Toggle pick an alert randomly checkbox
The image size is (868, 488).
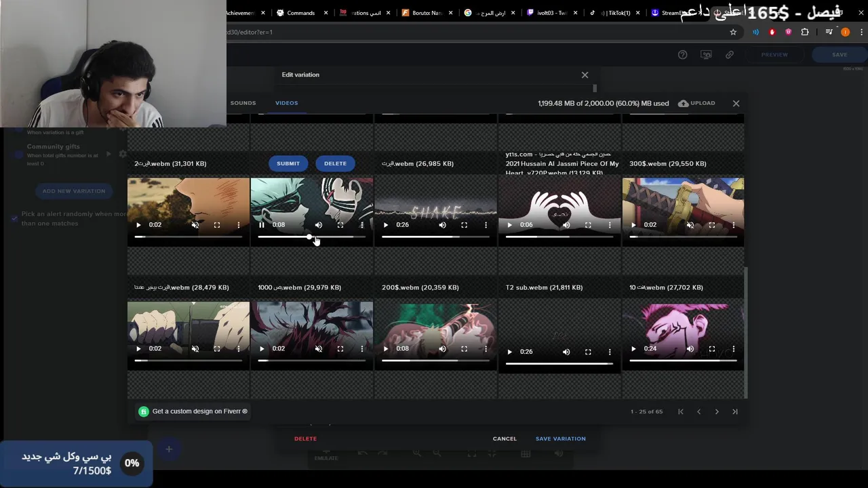15,218
